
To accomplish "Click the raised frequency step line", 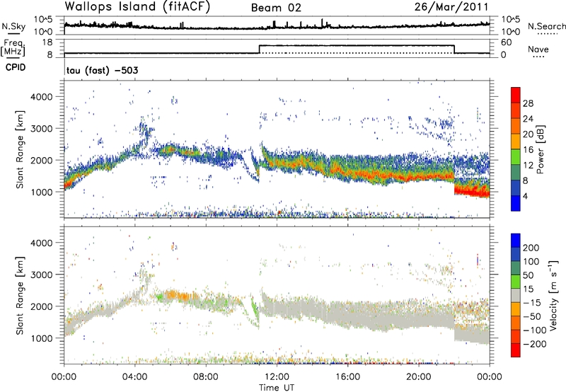I will tap(357, 45).
